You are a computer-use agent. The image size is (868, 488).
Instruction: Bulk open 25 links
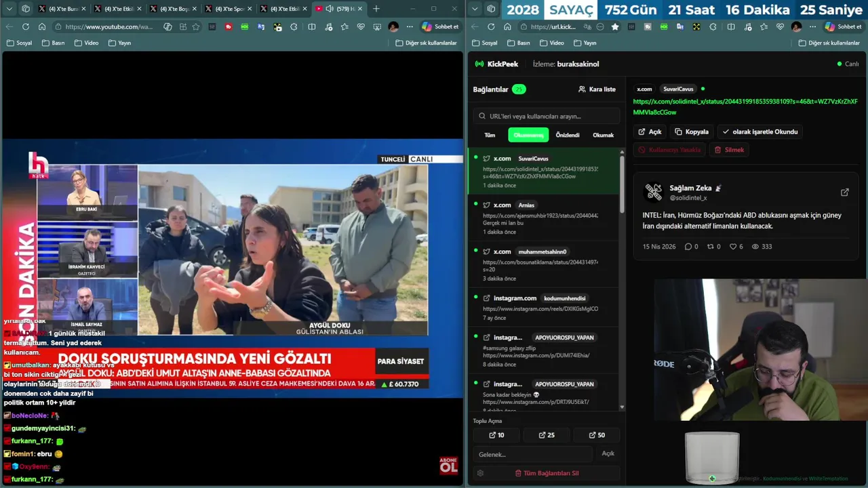click(547, 435)
